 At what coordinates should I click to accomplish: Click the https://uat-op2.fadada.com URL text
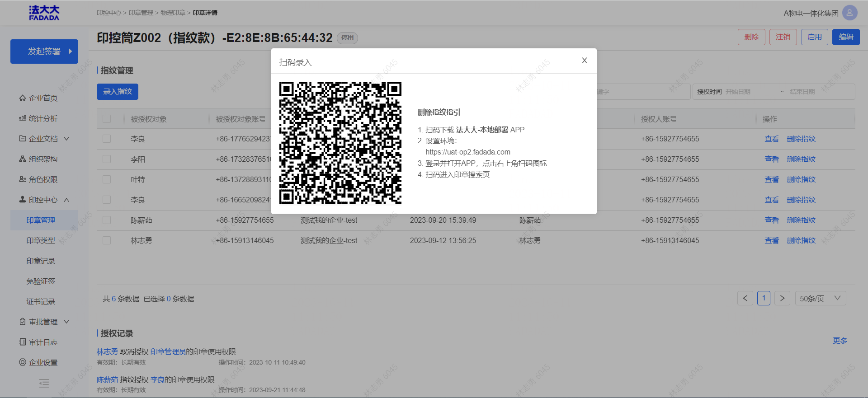[x=468, y=152]
